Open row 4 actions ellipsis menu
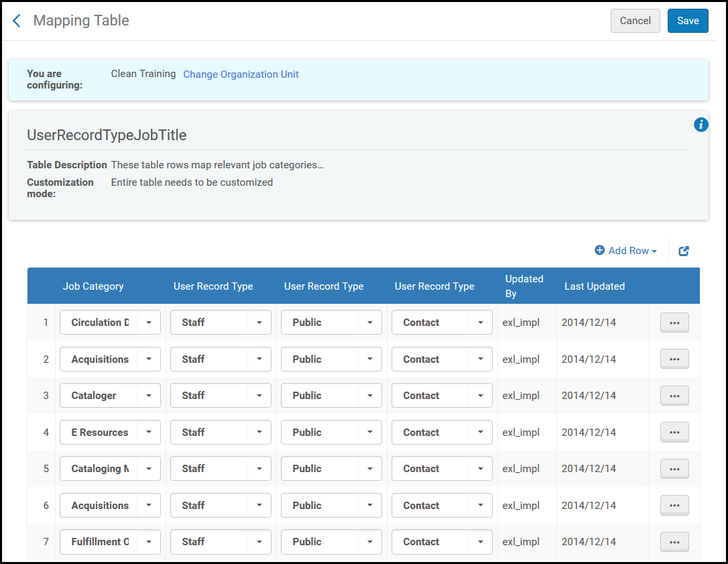The image size is (728, 564). tap(674, 432)
